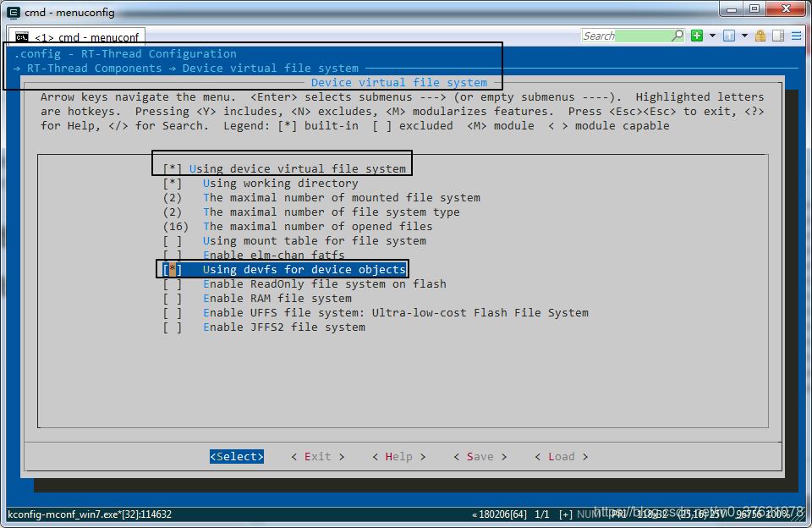Image resolution: width=812 pixels, height=528 pixels.
Task: Minimize the cmd - menuconfig window
Action: 732,8
